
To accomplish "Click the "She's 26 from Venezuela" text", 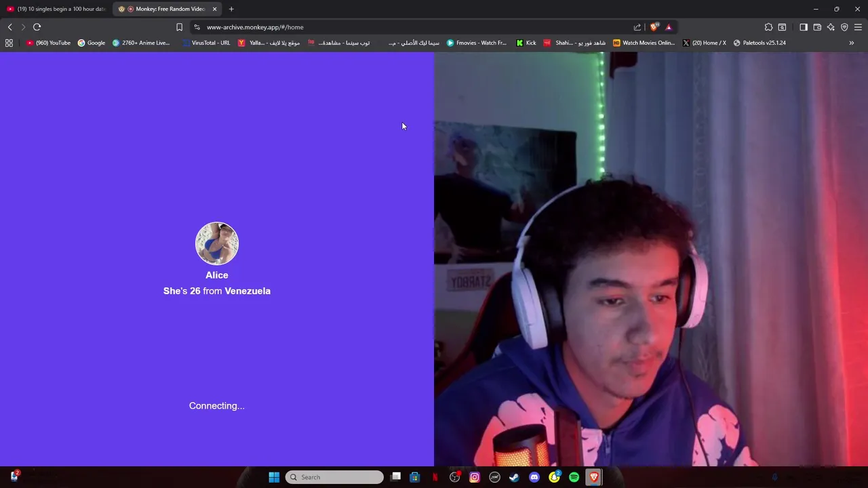I will [x=217, y=291].
